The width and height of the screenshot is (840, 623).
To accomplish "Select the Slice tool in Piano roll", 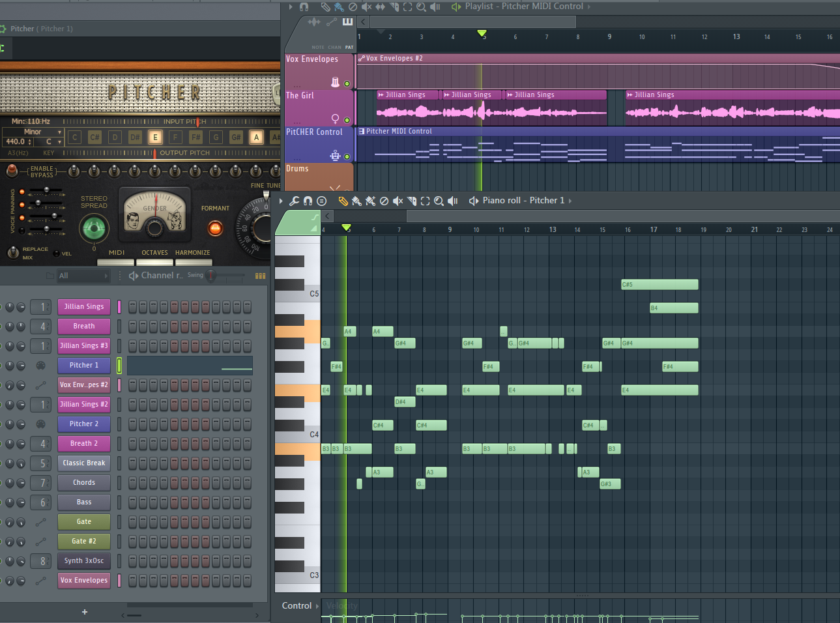I will tap(412, 201).
